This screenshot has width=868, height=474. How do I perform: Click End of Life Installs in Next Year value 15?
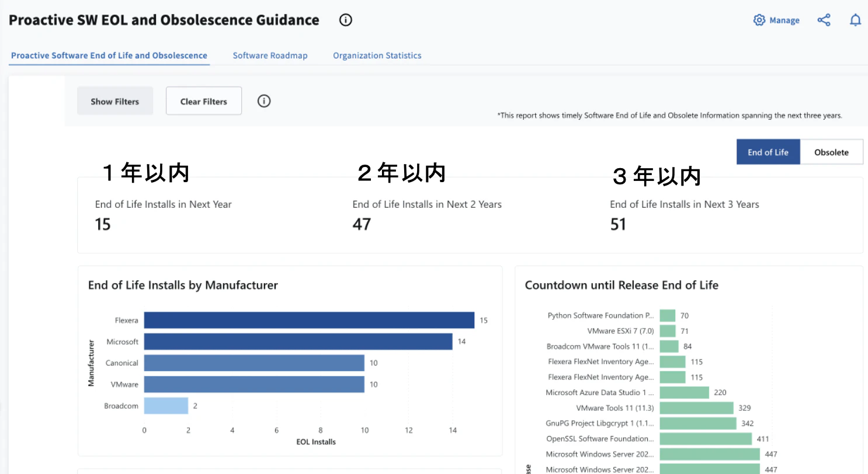[x=103, y=224]
